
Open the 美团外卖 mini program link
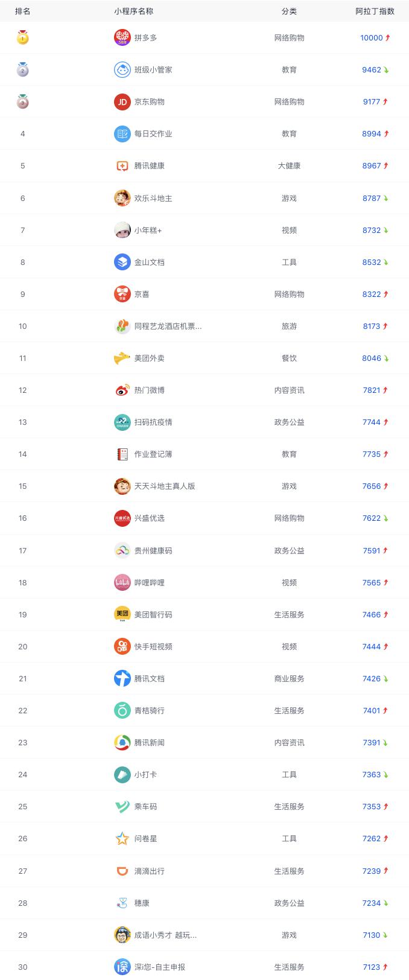(x=149, y=358)
